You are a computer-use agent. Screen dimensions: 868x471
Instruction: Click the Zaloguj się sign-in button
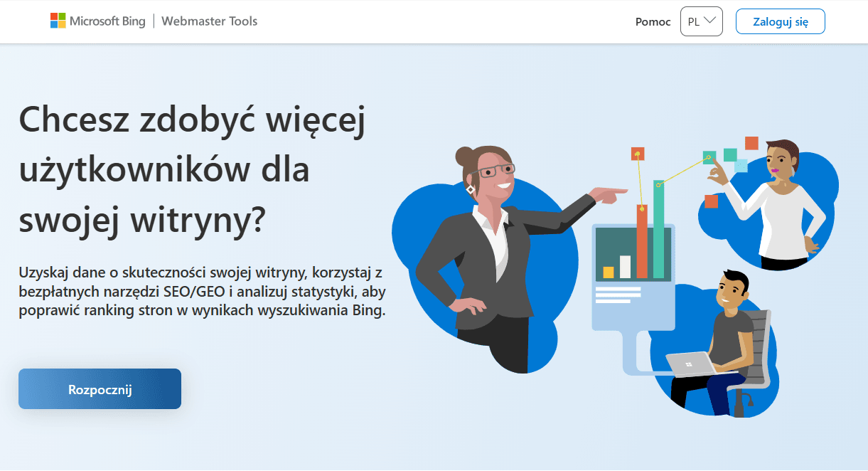tap(781, 21)
